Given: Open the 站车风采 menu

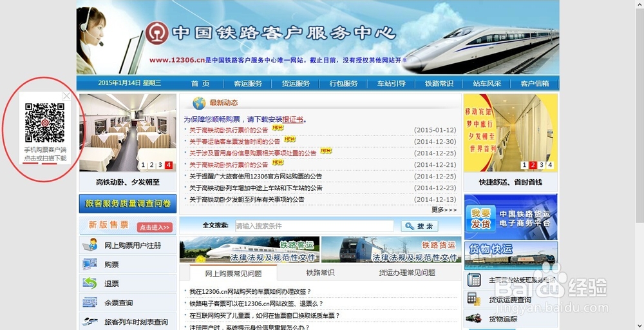Looking at the screenshot, I should coord(487,83).
